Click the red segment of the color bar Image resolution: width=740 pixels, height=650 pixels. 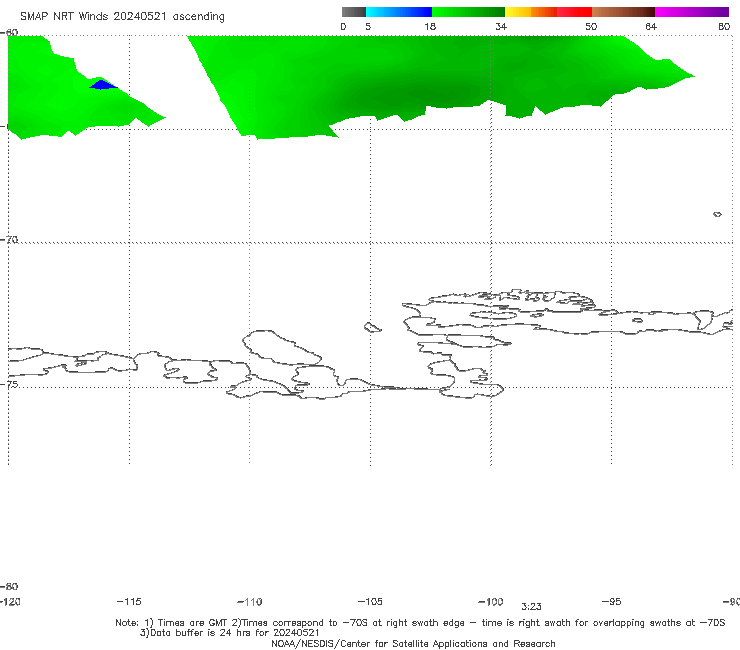574,12
